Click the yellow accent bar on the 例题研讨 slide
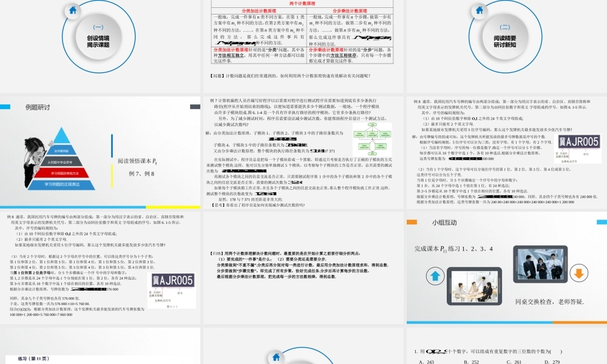This screenshot has height=364, width=607. pos(112,177)
